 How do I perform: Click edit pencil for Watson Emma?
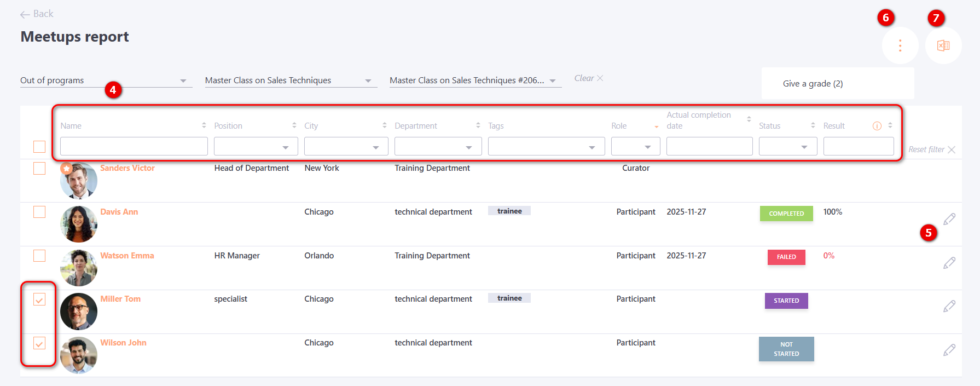(x=949, y=263)
